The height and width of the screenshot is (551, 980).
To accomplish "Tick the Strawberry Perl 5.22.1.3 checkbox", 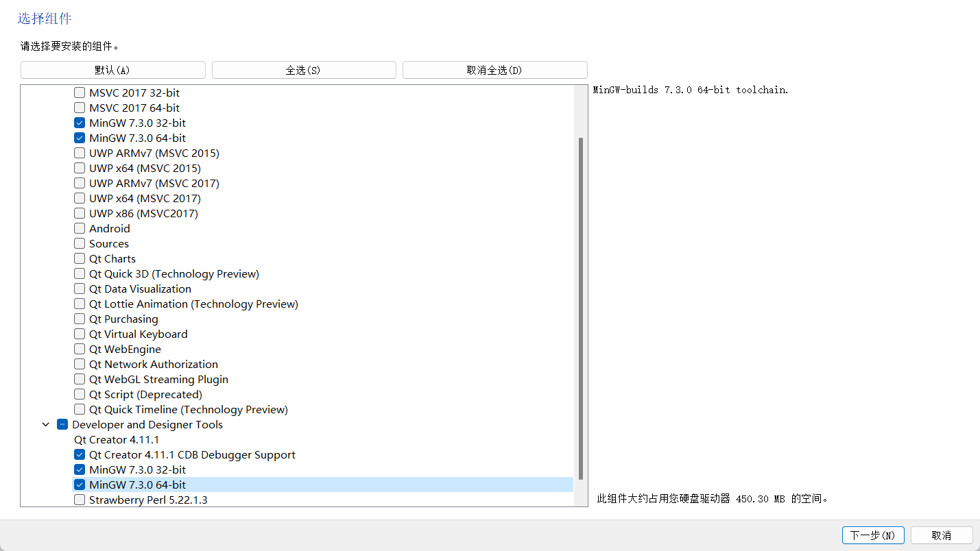I will (x=80, y=500).
